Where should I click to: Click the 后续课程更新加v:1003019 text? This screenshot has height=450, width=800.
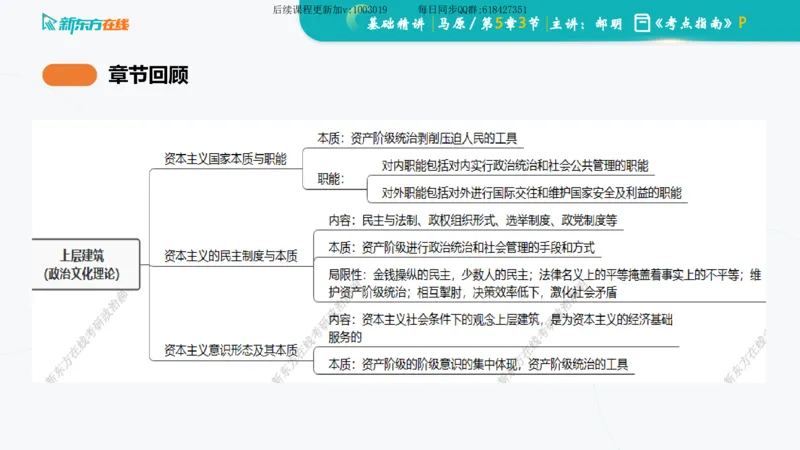tap(330, 10)
